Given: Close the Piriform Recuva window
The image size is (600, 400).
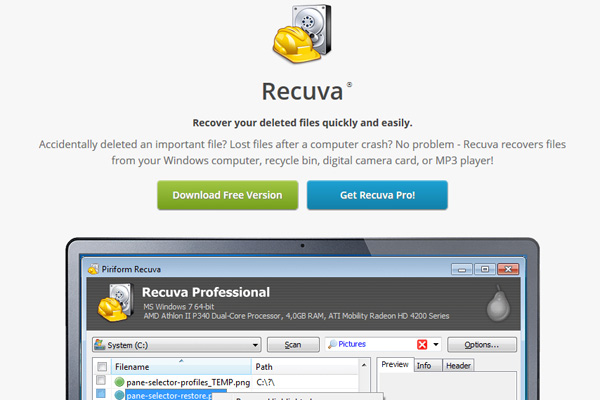Looking at the screenshot, I should [x=508, y=269].
